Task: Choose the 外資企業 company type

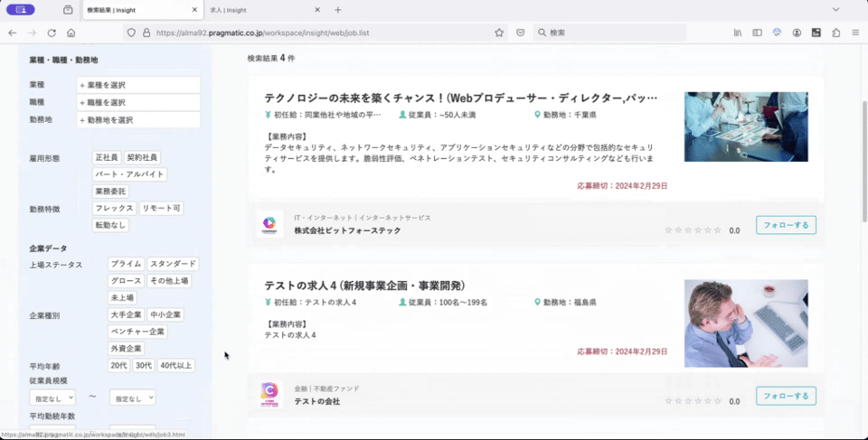Action: point(127,349)
